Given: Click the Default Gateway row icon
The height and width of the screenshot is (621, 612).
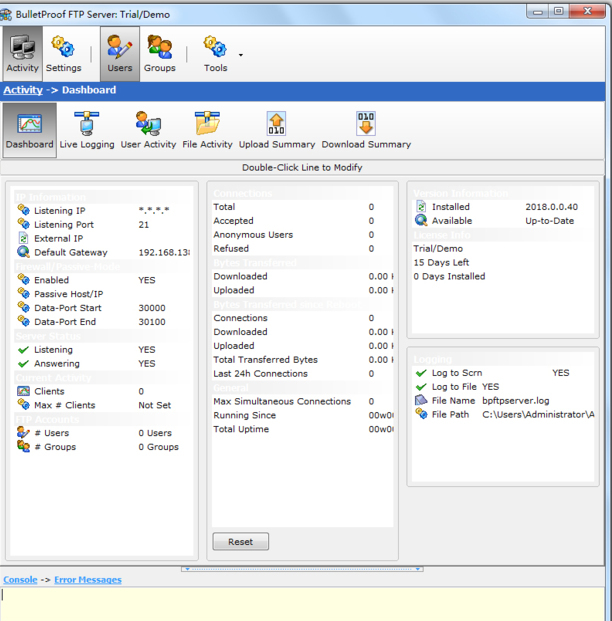Looking at the screenshot, I should [23, 251].
